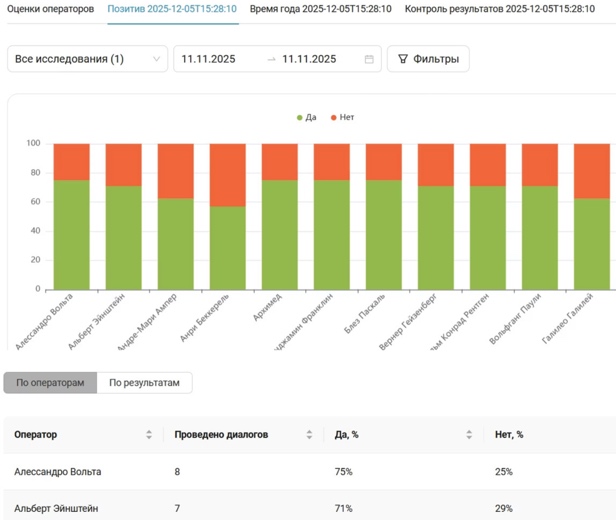Select the Алессандро Вольта table row name
The image size is (616, 520).
click(58, 471)
